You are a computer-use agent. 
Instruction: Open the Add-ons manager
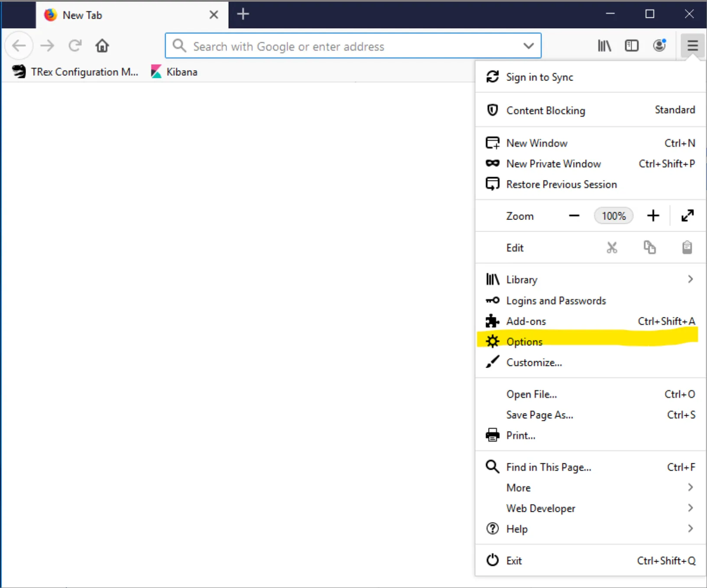pyautogui.click(x=590, y=321)
